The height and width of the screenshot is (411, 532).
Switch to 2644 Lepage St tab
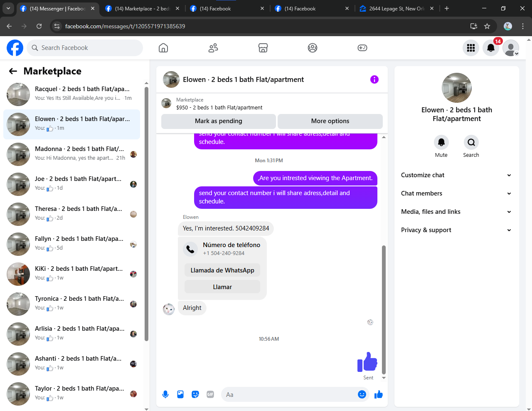click(397, 8)
